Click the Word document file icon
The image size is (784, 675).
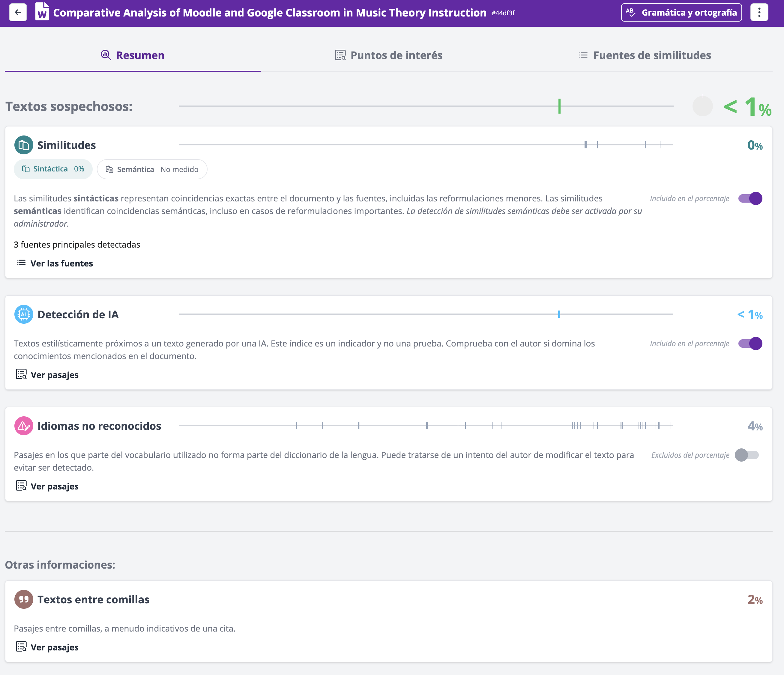coord(42,12)
